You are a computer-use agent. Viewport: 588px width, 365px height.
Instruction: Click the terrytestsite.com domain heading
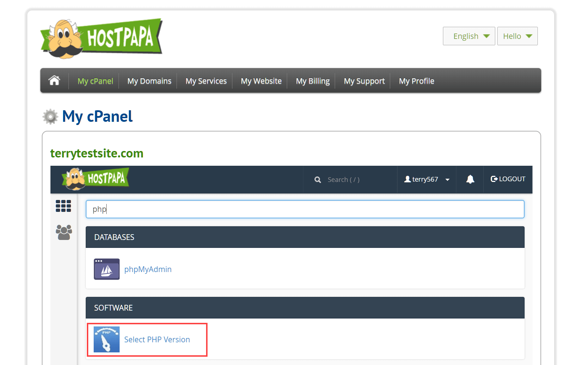coord(97,153)
